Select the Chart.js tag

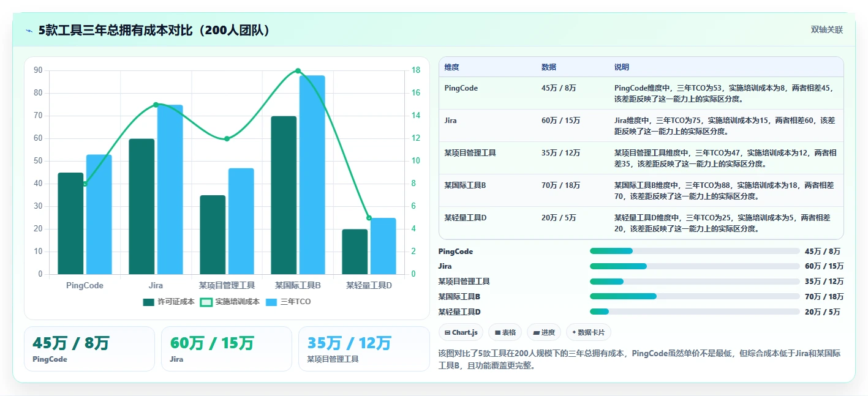point(461,332)
